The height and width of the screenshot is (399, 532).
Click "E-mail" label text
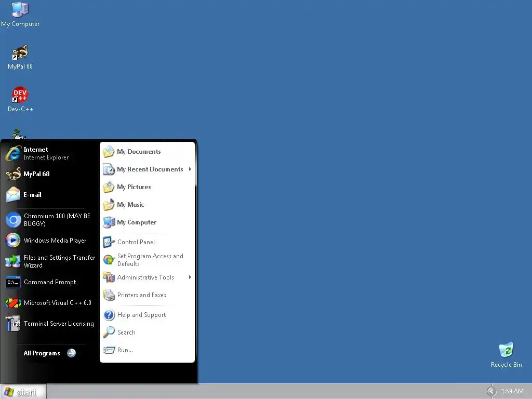click(x=33, y=195)
